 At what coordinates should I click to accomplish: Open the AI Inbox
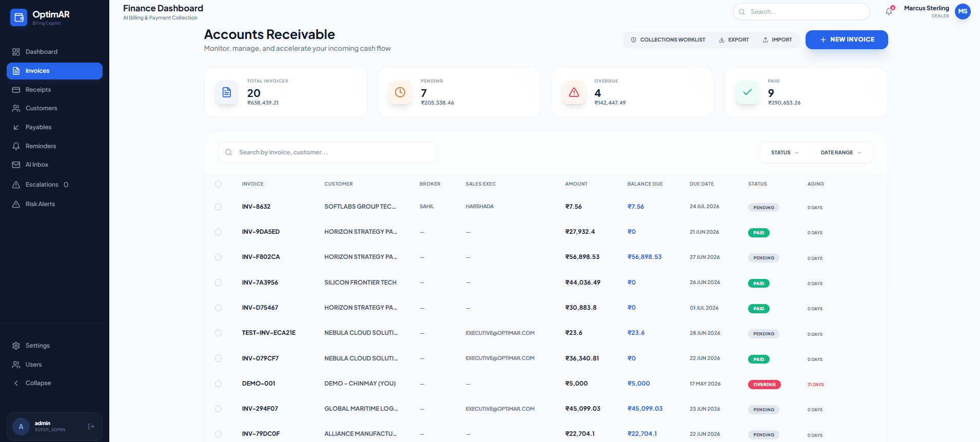pyautogui.click(x=54, y=165)
